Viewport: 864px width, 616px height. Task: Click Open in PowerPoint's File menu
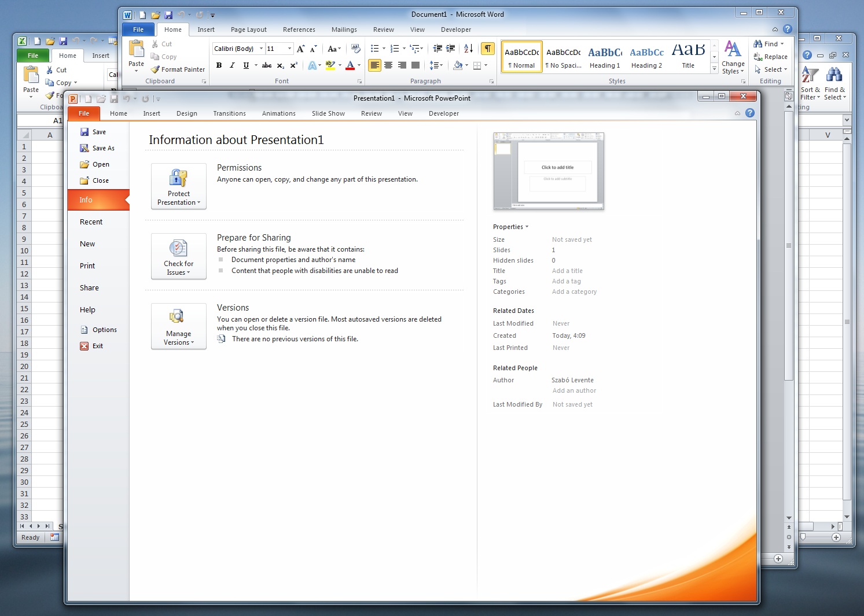tap(95, 164)
